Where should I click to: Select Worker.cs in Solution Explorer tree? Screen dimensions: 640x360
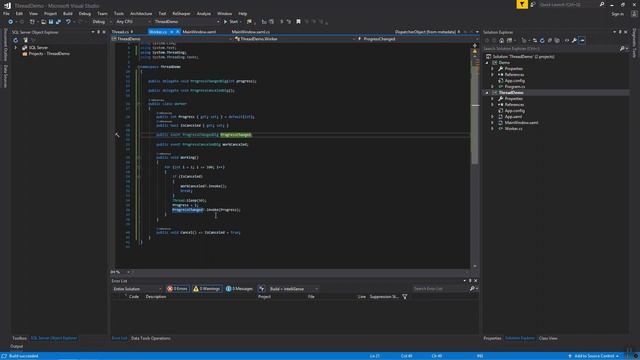(513, 129)
